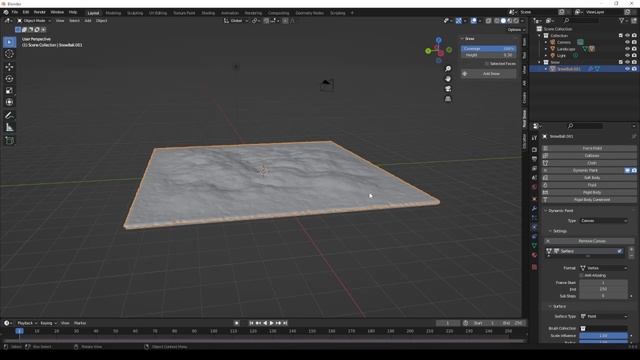Toggle Anti-Aliasing checkbox
This screenshot has height=360, width=640.
[x=581, y=276]
